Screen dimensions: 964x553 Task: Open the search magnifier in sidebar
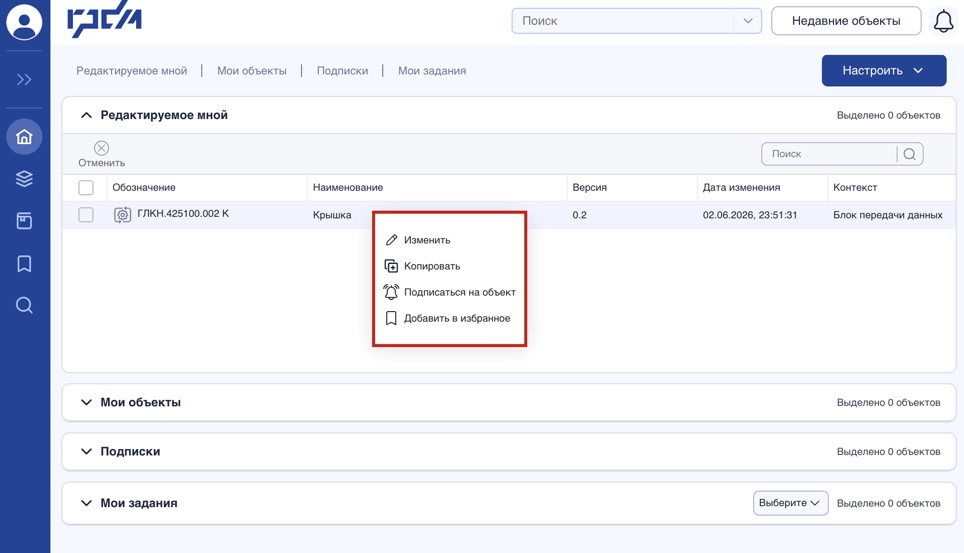coord(24,305)
